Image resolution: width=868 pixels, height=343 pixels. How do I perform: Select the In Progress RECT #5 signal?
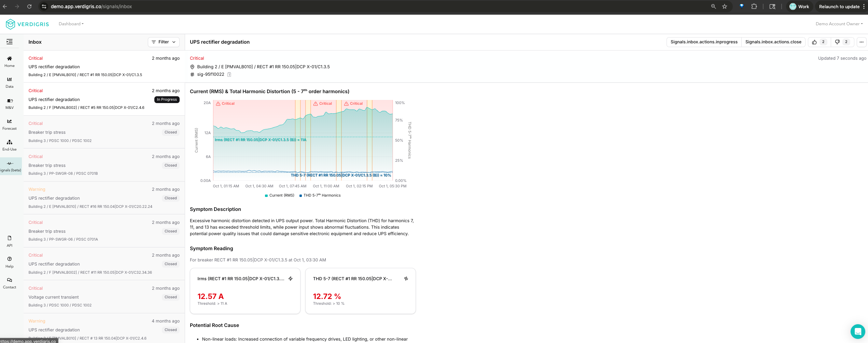pyautogui.click(x=104, y=99)
